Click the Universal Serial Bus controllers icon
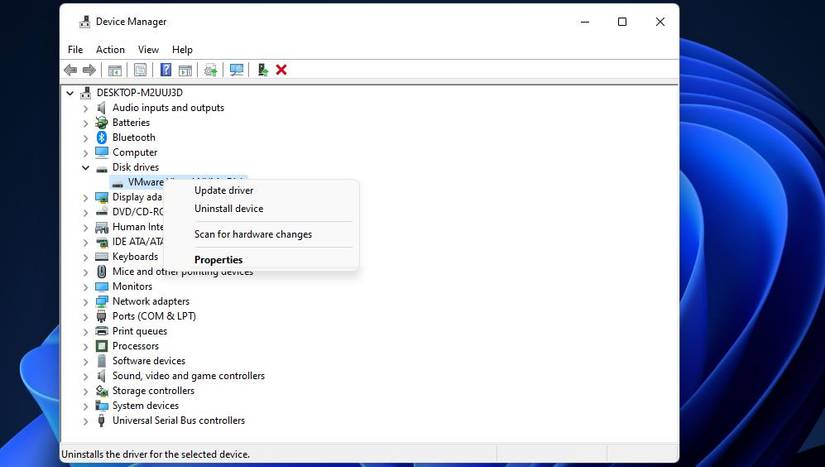 click(102, 421)
